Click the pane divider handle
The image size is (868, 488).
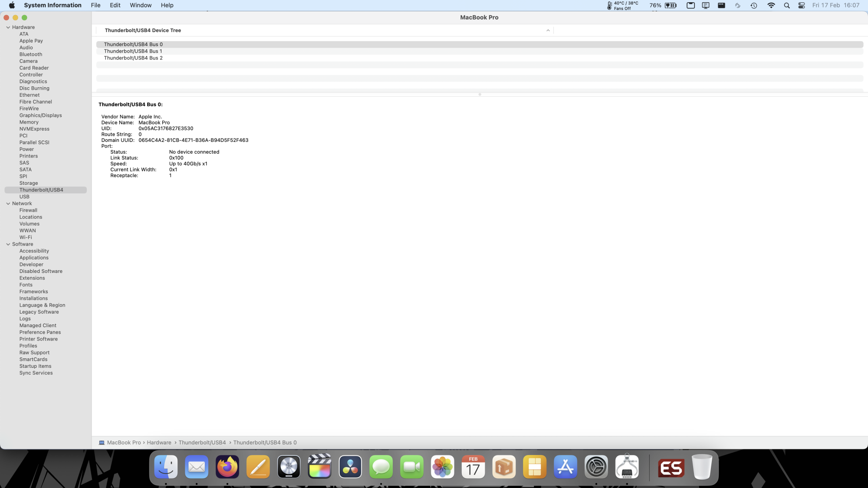point(480,94)
